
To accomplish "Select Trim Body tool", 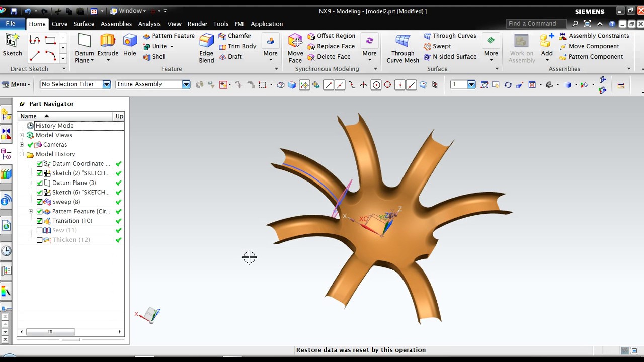I will 237,46.
